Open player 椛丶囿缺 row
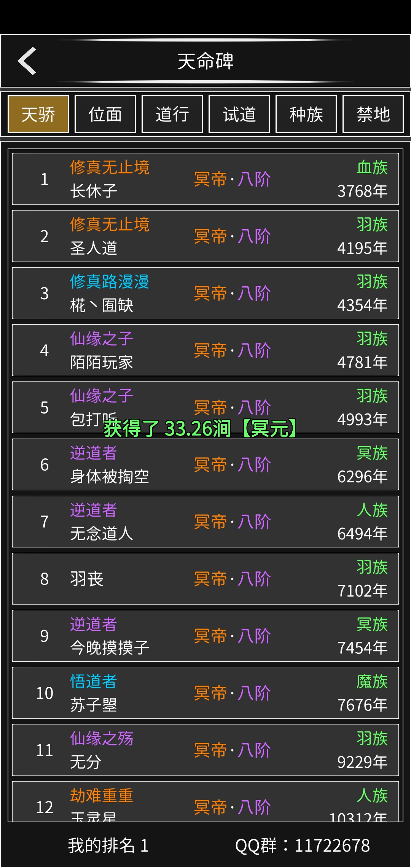This screenshot has width=411, height=868. [x=205, y=293]
